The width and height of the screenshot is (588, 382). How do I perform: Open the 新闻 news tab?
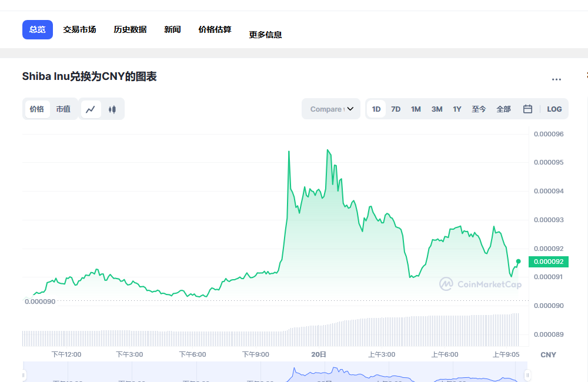[172, 29]
